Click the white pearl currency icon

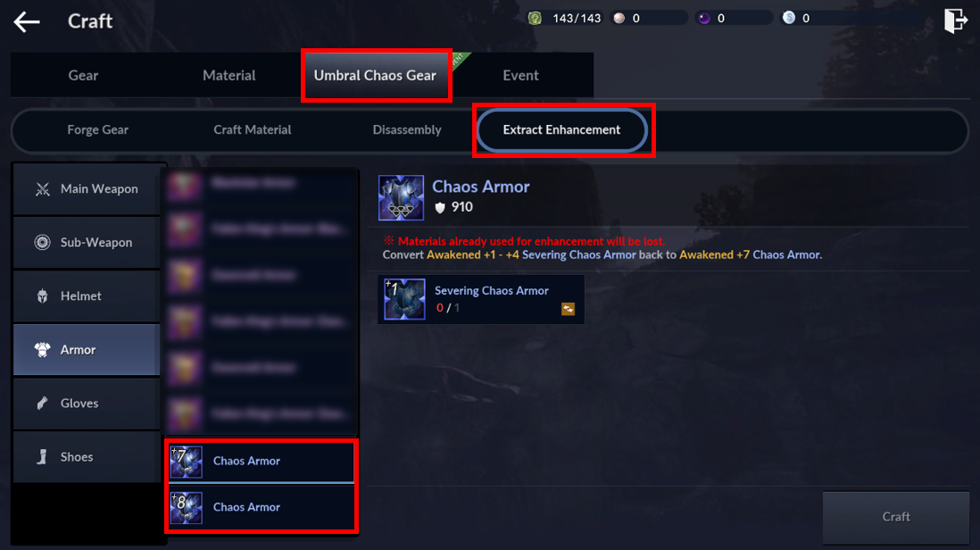coord(619,18)
